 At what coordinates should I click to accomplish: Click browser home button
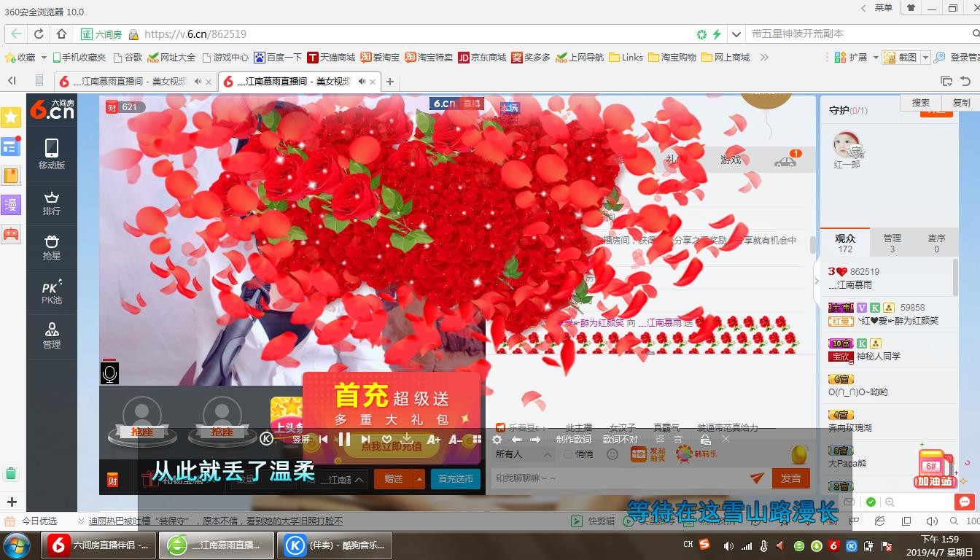(62, 34)
